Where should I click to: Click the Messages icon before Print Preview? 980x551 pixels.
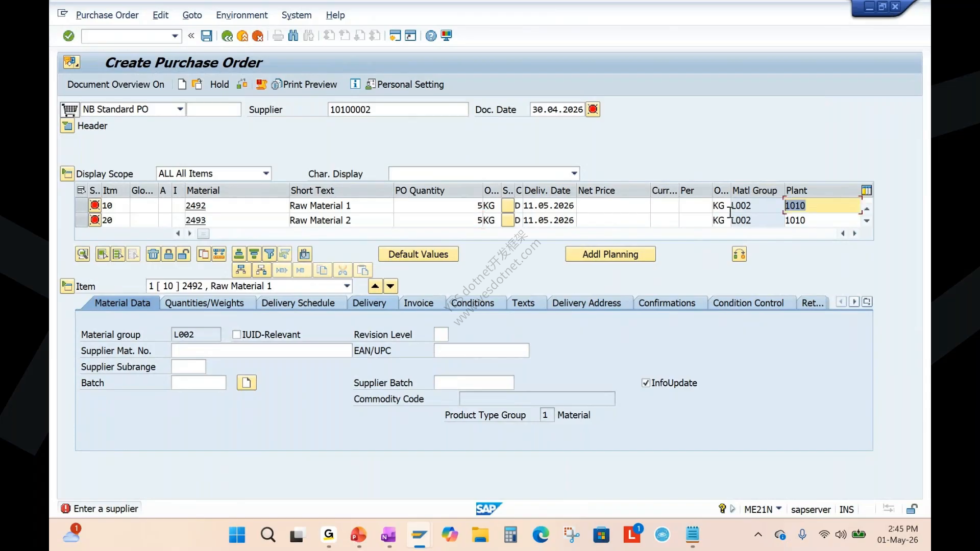[x=261, y=84]
